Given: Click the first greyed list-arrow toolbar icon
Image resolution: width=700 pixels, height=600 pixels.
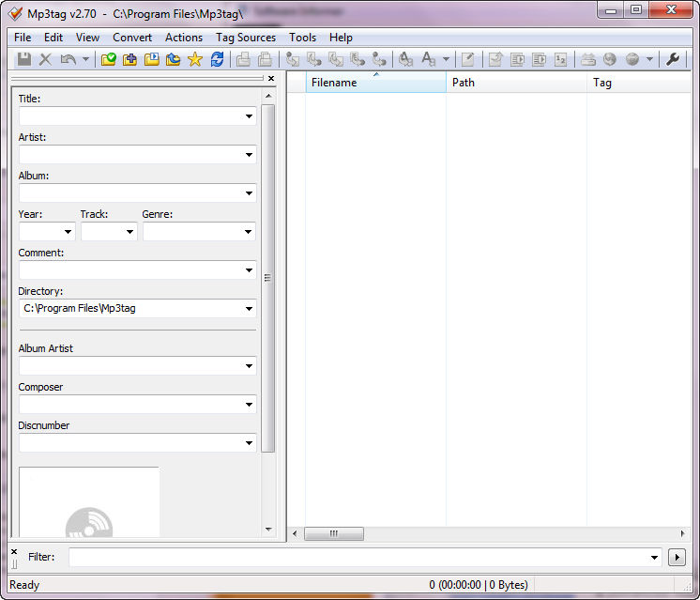Looking at the screenshot, I should (x=517, y=59).
